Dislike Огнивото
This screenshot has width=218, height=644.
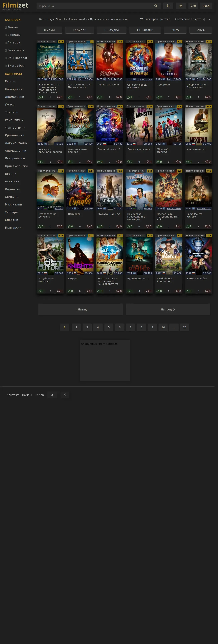click(x=89, y=227)
